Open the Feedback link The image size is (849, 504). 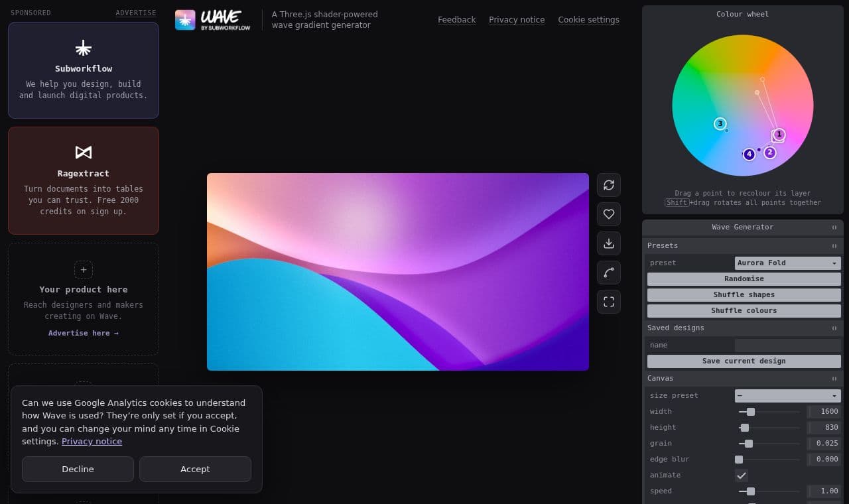tap(457, 20)
